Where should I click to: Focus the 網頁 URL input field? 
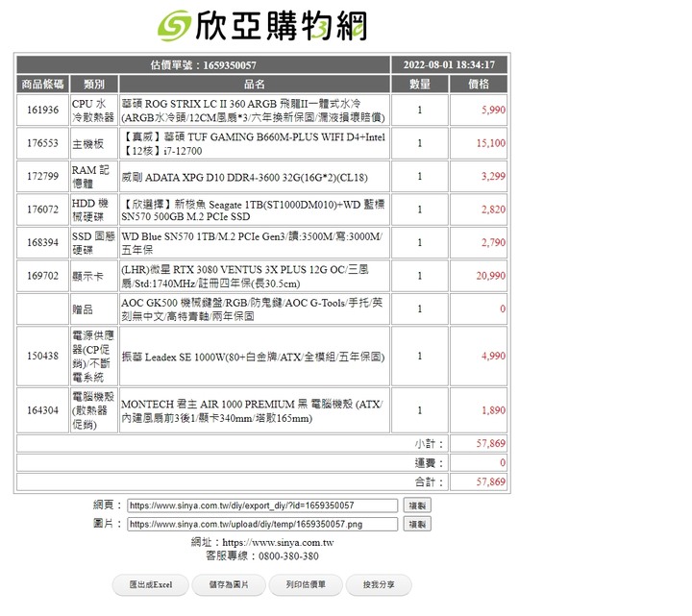click(x=262, y=505)
